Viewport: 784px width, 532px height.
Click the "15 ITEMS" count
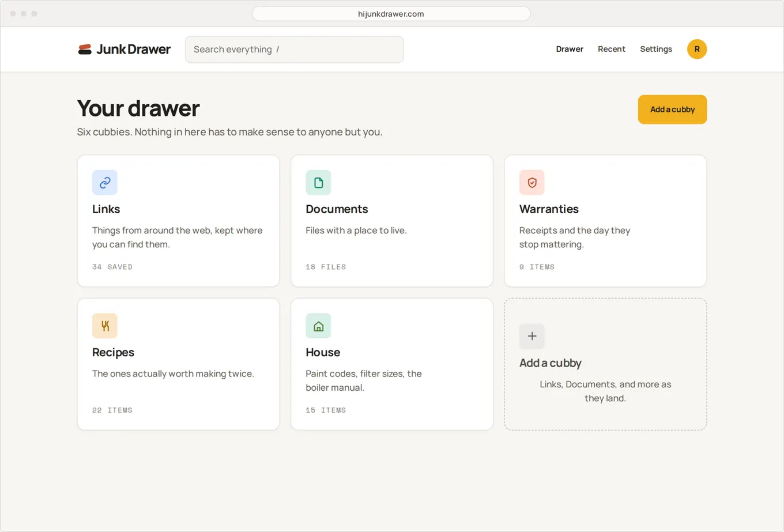pos(326,410)
